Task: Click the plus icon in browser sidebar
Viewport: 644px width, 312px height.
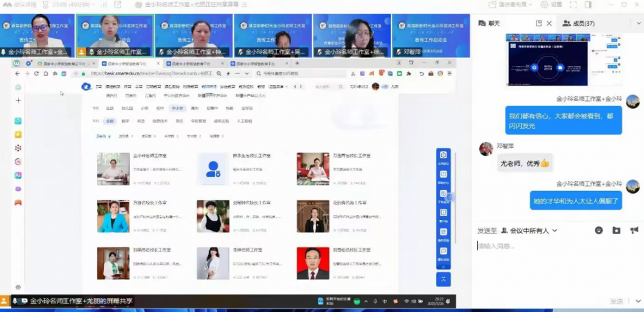Action: click(x=18, y=101)
